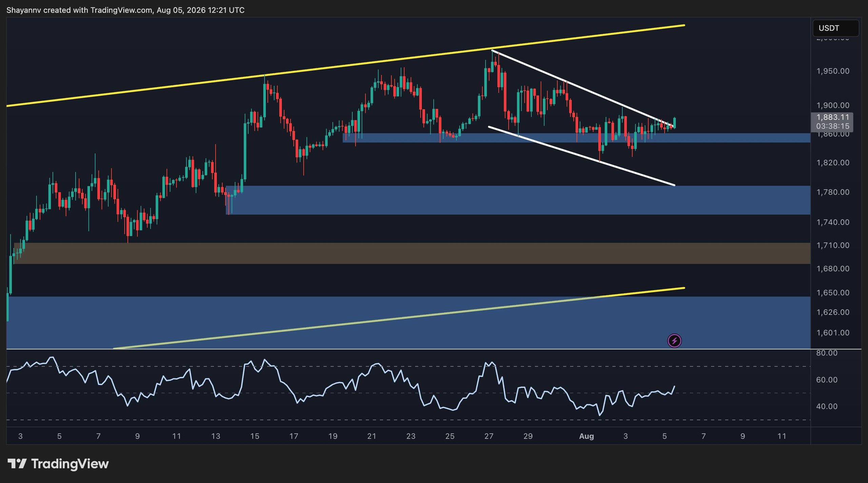Select the lower white descending wedge line
Image resolution: width=868 pixels, height=483 pixels.
581,156
